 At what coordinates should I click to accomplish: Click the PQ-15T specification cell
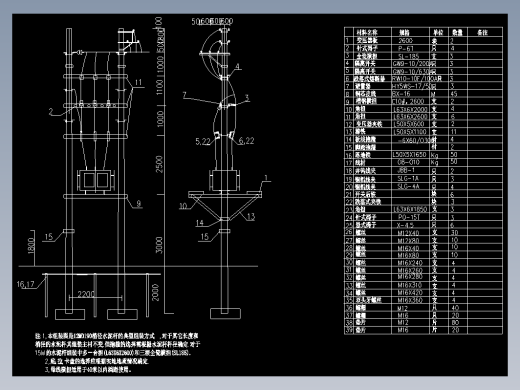coord(408,217)
